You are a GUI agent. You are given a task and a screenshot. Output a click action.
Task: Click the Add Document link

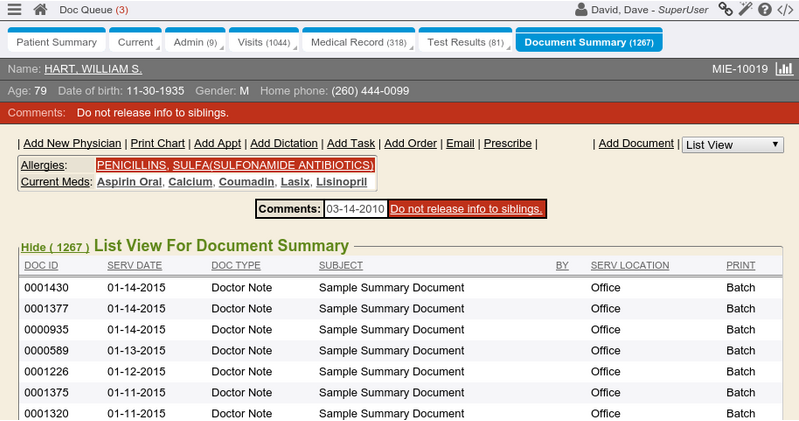click(x=636, y=144)
